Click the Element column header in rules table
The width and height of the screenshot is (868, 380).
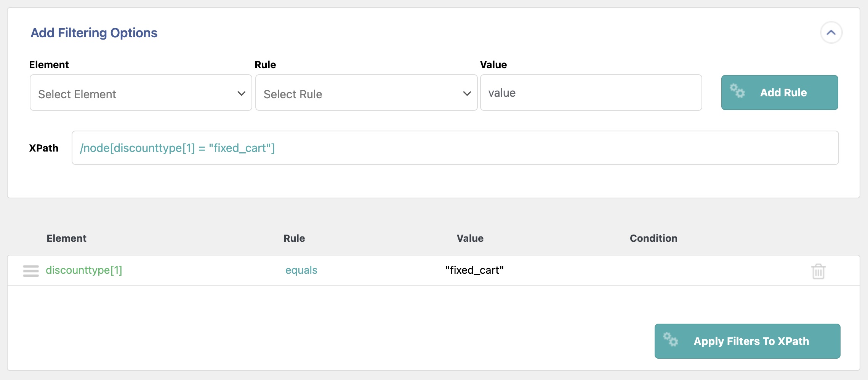point(66,238)
